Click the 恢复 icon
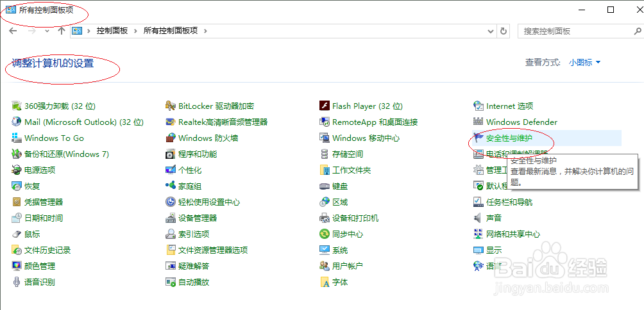 pos(17,186)
